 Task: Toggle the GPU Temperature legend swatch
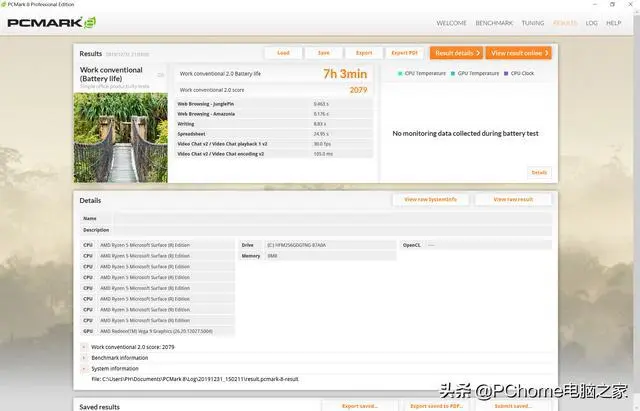(453, 73)
